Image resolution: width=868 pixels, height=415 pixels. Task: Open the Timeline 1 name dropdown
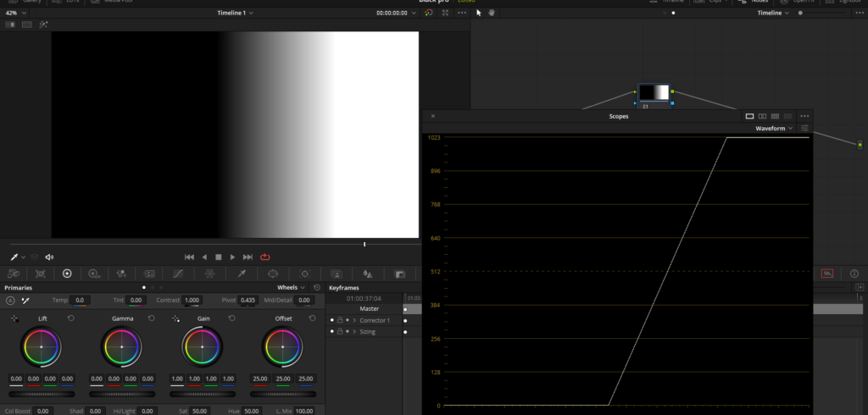click(x=236, y=13)
